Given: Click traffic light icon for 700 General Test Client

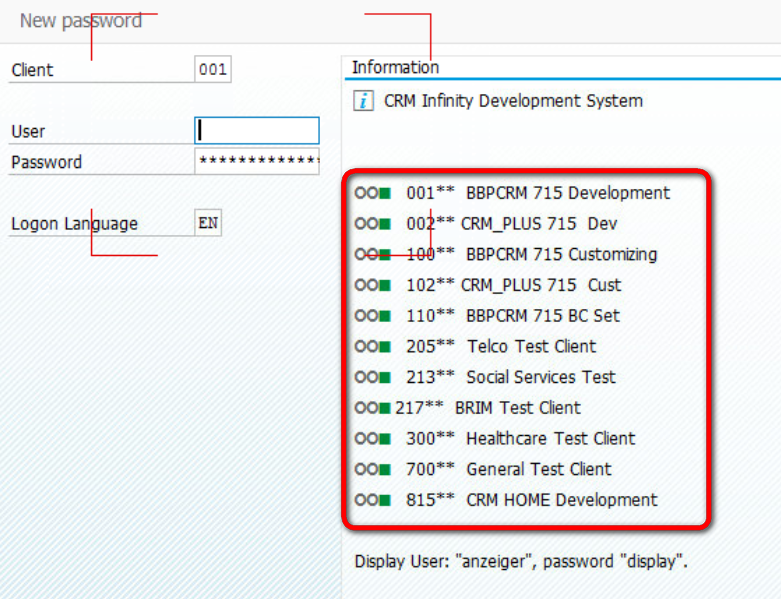Looking at the screenshot, I should (373, 469).
